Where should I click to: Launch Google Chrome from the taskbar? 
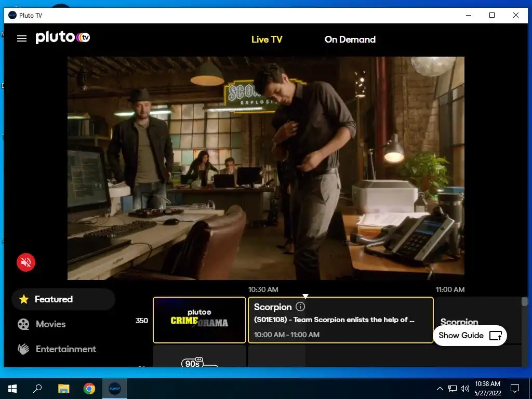[x=89, y=389]
